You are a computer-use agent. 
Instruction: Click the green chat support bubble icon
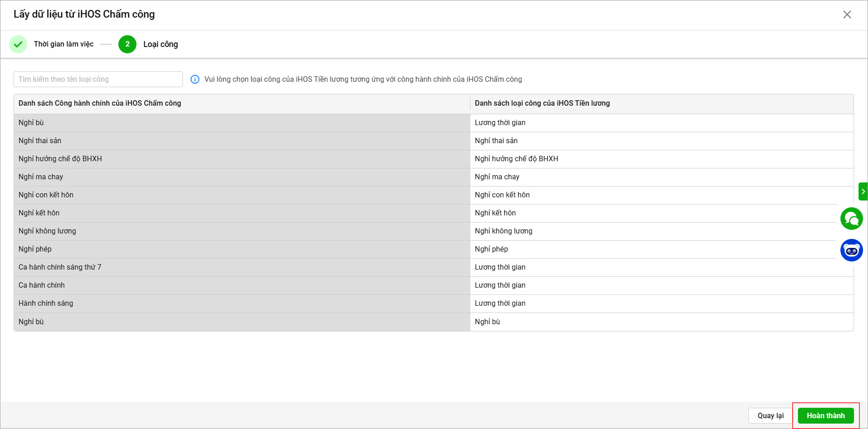pos(851,219)
